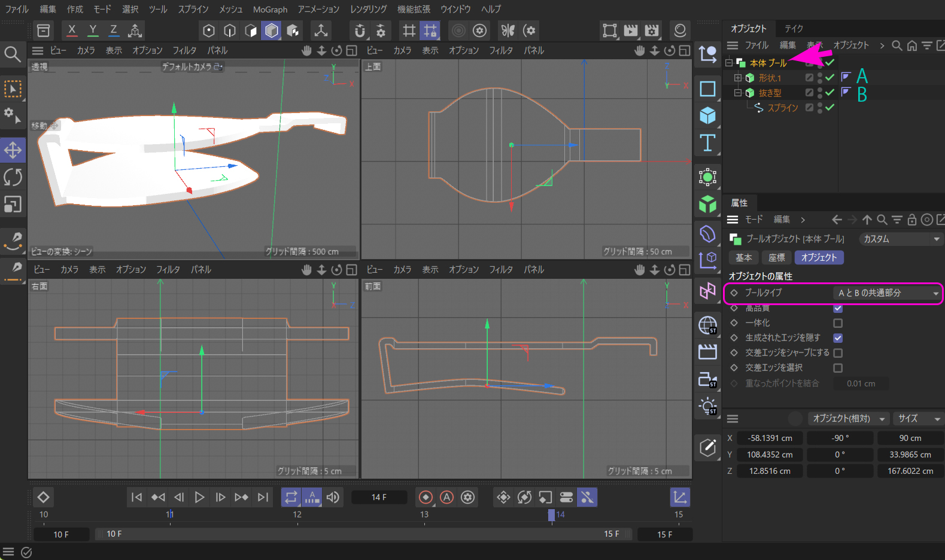945x560 pixels.
Task: Click the X position value field
Action: (x=770, y=439)
